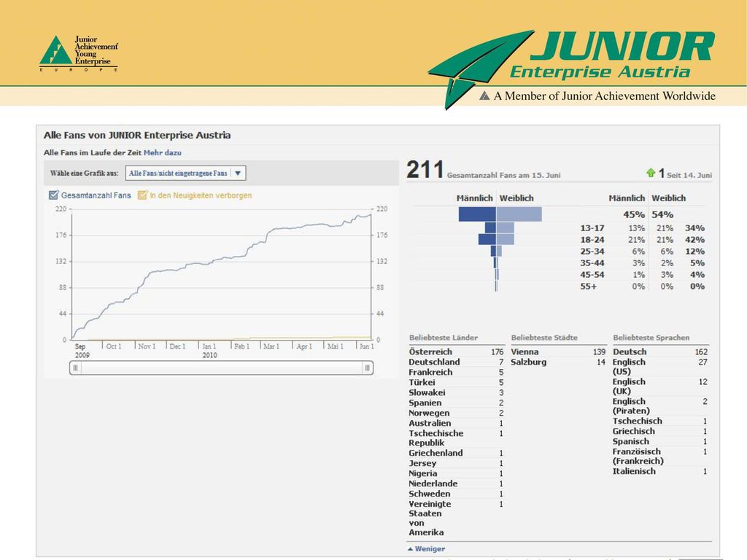Viewport: 747px width, 560px height.
Task: Click the top male bar in demographic pyramid
Action: coord(477,214)
